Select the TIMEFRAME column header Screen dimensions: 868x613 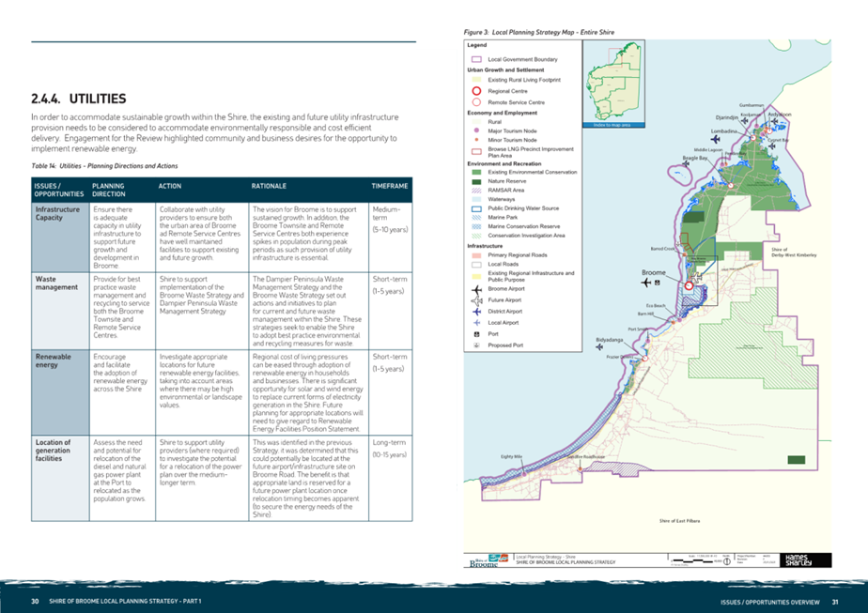(x=390, y=186)
